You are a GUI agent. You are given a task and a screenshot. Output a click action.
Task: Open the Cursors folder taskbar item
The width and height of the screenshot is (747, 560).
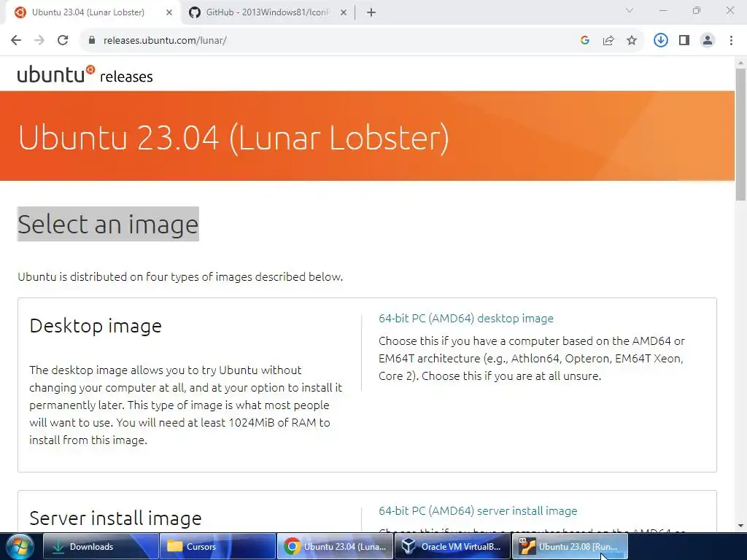[x=217, y=547]
